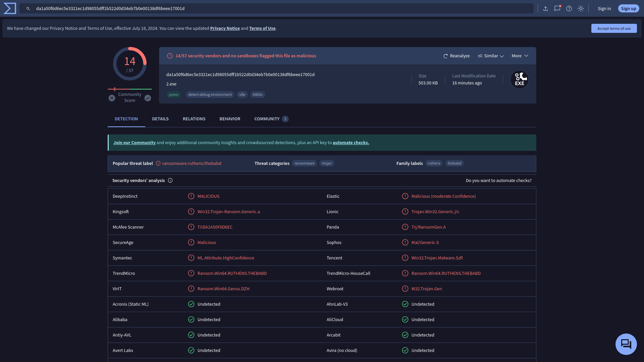This screenshot has width=644, height=362.
Task: Select the idle tag
Action: pyautogui.click(x=242, y=95)
